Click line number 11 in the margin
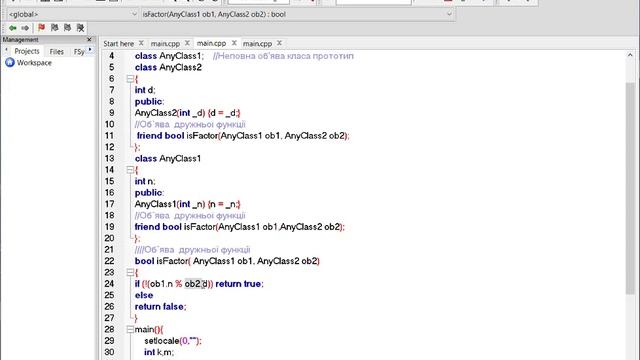Screen dimensions: 640x360 (109, 136)
